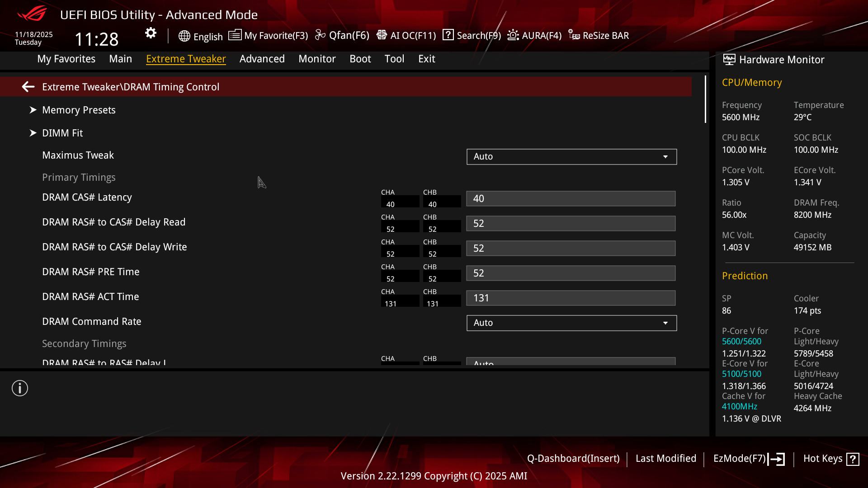Click the DRAM CAS# Latency input field
The image size is (868, 488).
[x=571, y=199]
